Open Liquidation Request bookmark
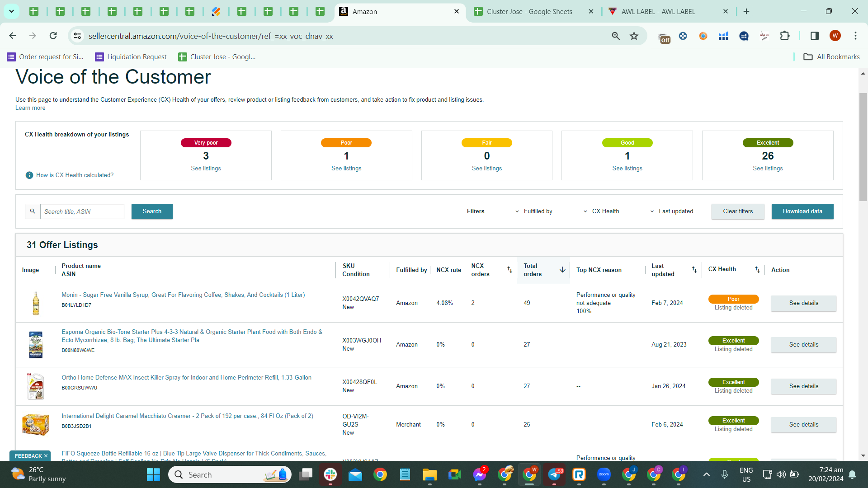 131,57
